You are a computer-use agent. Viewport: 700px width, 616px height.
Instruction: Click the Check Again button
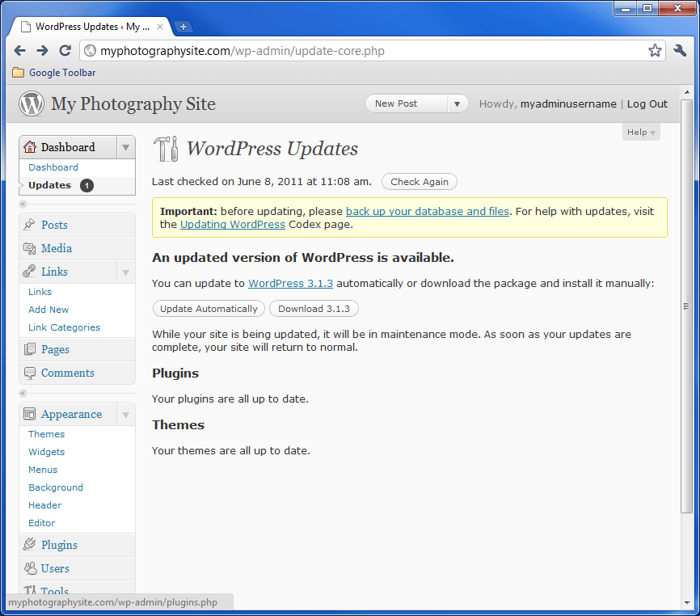coord(420,182)
